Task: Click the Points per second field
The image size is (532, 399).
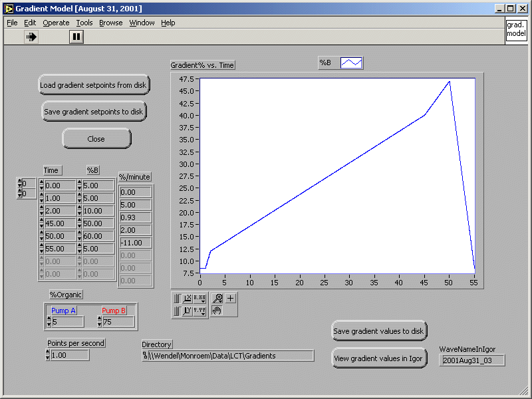Action: (x=70, y=355)
